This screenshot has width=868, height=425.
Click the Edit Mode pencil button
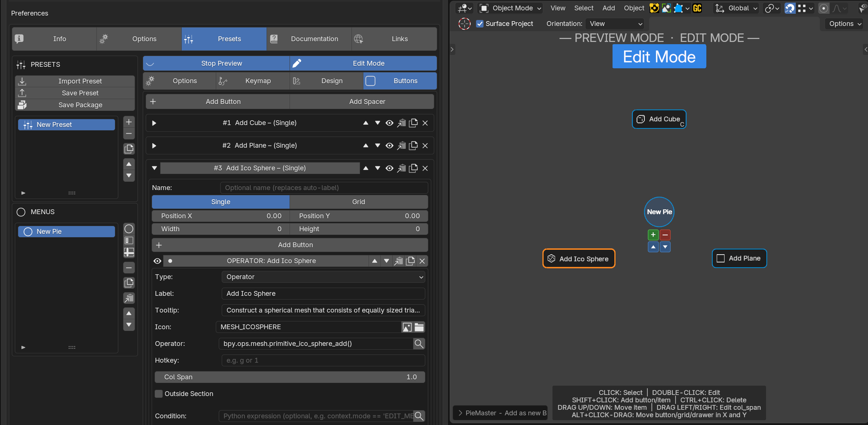363,63
